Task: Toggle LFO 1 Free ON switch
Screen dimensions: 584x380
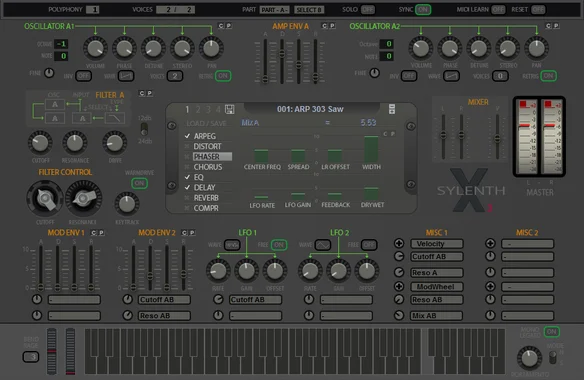Action: pos(279,245)
